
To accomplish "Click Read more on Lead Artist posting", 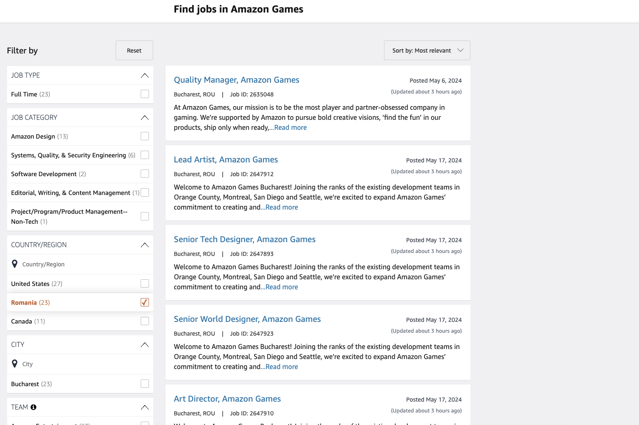I will point(282,207).
